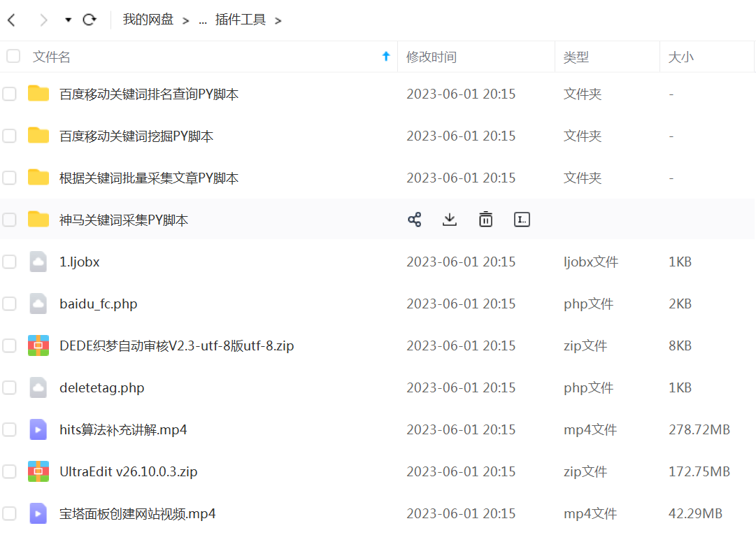
Task: Click size value 172.75MB
Action: [699, 471]
